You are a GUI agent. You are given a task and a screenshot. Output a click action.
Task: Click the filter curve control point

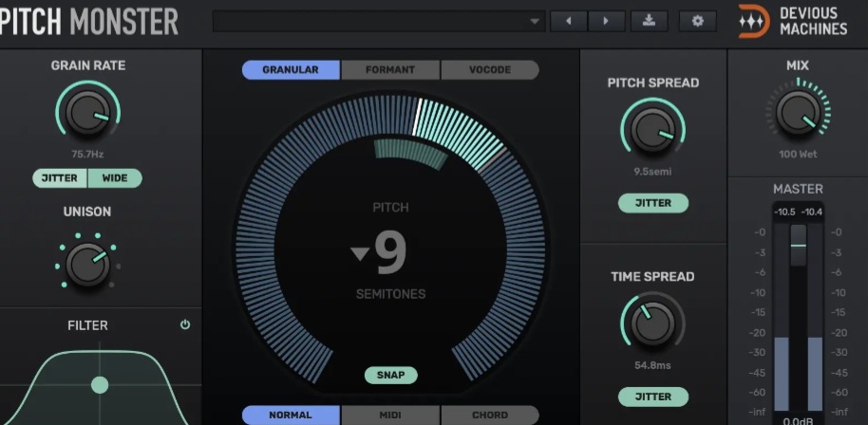(x=100, y=384)
